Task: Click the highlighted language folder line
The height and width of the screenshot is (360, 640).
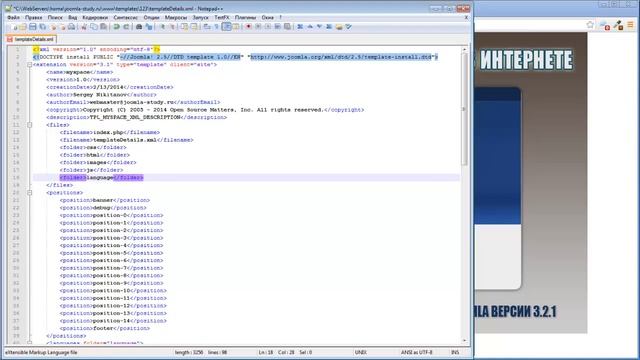Action: coord(101,178)
